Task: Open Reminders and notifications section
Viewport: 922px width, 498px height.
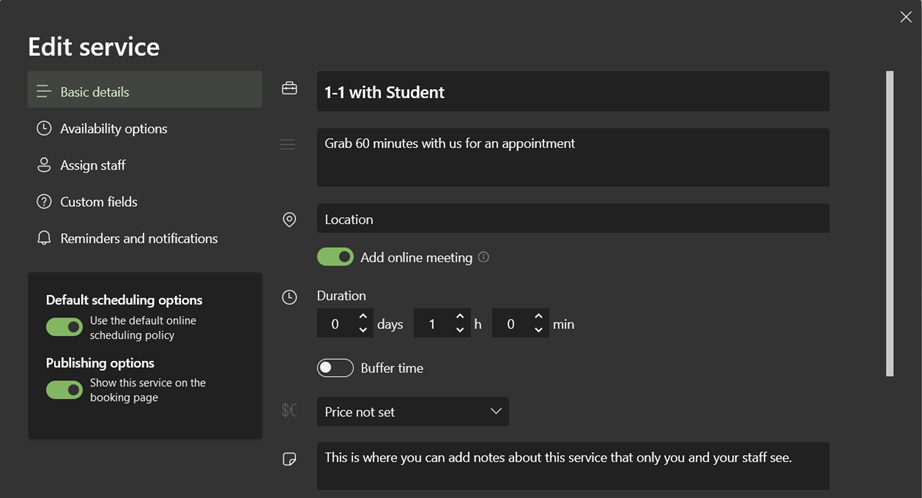Action: coord(138,238)
